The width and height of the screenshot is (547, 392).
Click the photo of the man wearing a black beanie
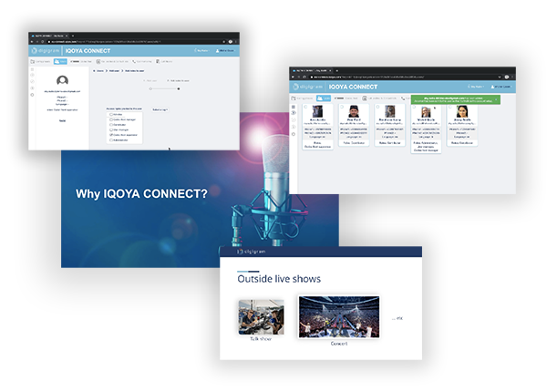(x=354, y=111)
